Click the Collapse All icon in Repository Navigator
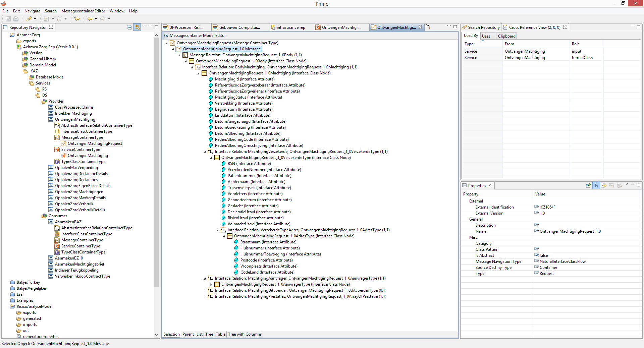The image size is (644, 348). 129,27
